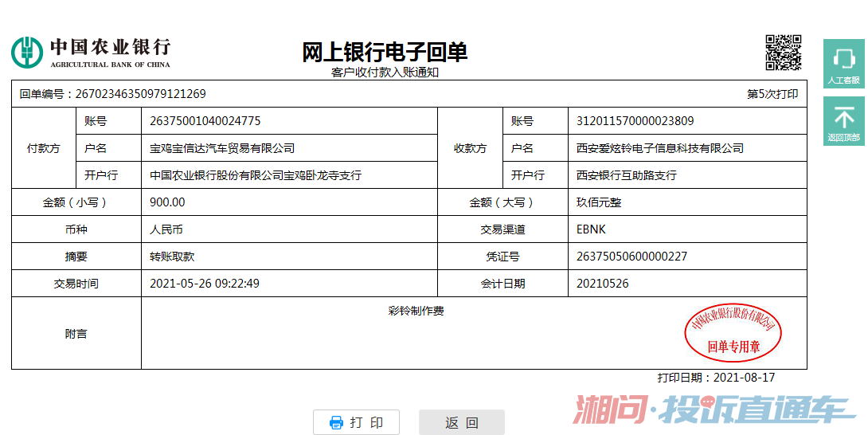The height and width of the screenshot is (435, 868).
Task: Open 人工客服 customer service icon
Action: pyautogui.click(x=843, y=63)
